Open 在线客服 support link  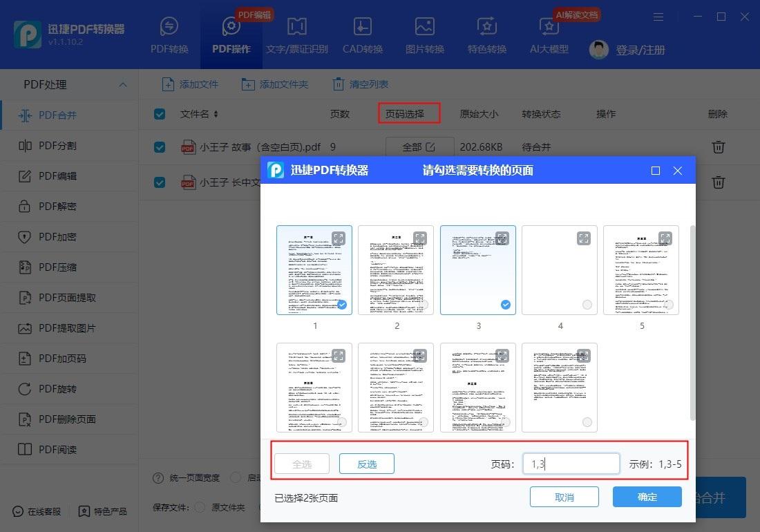click(x=37, y=512)
